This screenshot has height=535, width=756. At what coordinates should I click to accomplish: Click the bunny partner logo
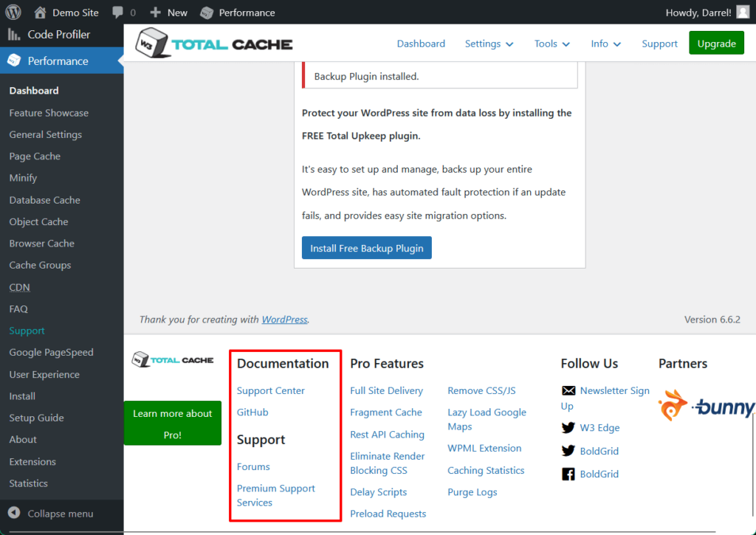point(707,406)
